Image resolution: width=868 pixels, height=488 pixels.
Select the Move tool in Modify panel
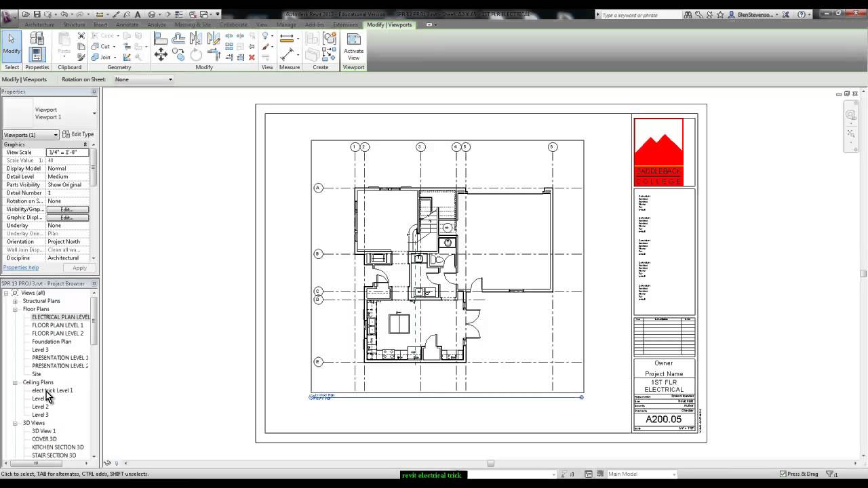tap(161, 55)
